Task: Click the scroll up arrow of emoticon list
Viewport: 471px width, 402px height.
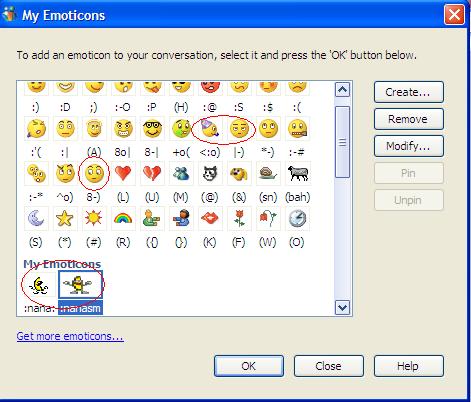Action: click(342, 90)
